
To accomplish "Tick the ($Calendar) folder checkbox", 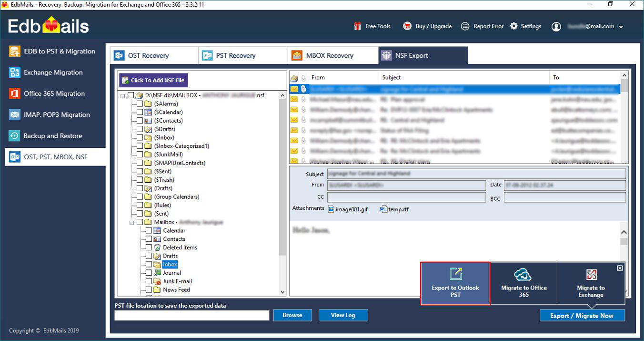I will [x=140, y=112].
